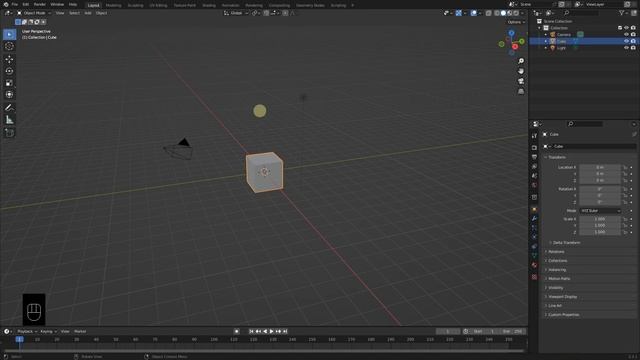
Task: Switch to rendered viewport shading
Action: click(x=516, y=13)
